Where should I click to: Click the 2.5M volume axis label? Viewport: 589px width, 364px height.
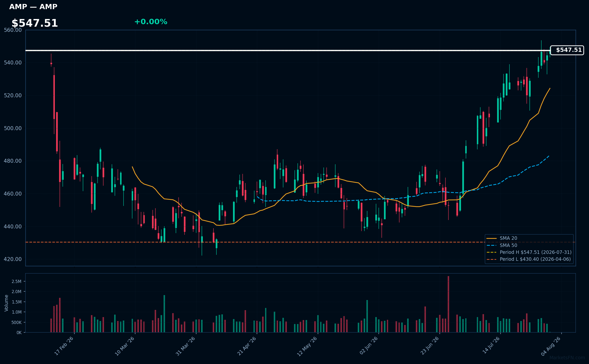point(17,282)
